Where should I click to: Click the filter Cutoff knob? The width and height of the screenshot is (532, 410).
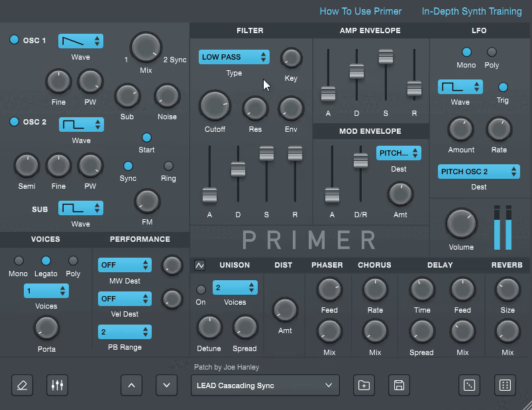pos(215,106)
